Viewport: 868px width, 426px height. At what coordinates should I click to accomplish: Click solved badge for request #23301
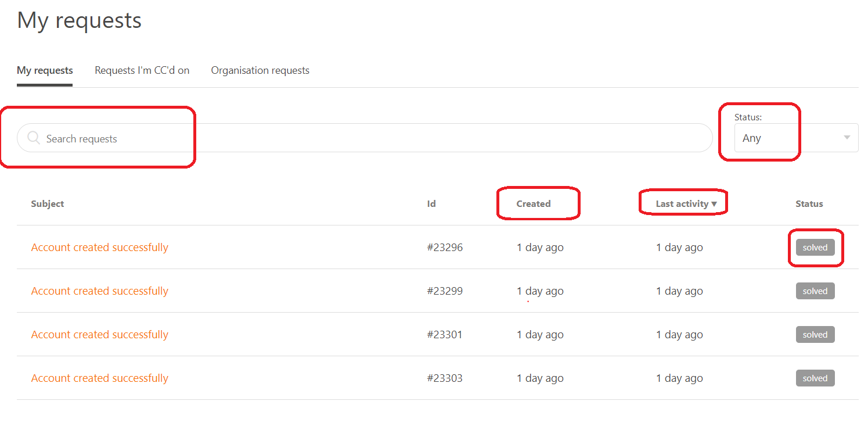coord(815,335)
